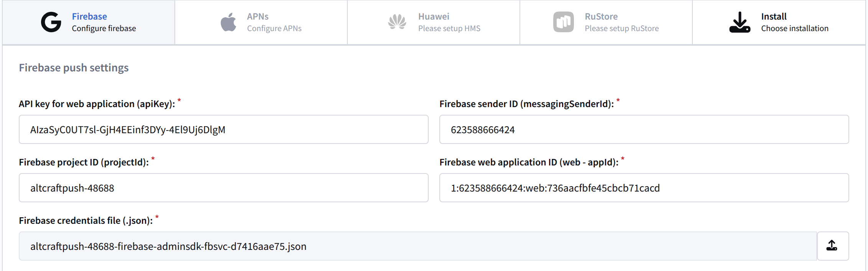The image size is (868, 271).
Task: Click the Google G Firebase icon
Action: 51,22
